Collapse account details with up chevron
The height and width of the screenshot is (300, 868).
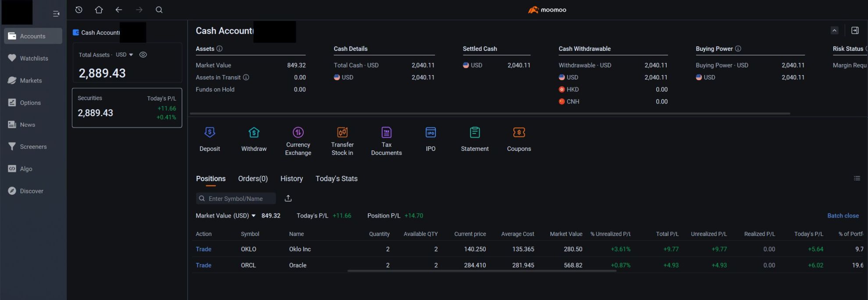pos(835,30)
